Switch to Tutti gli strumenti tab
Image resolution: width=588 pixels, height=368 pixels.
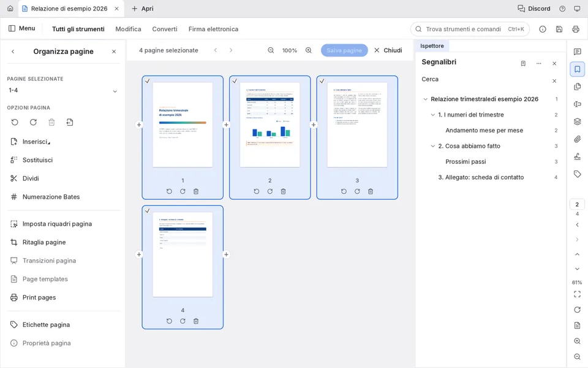pos(78,29)
